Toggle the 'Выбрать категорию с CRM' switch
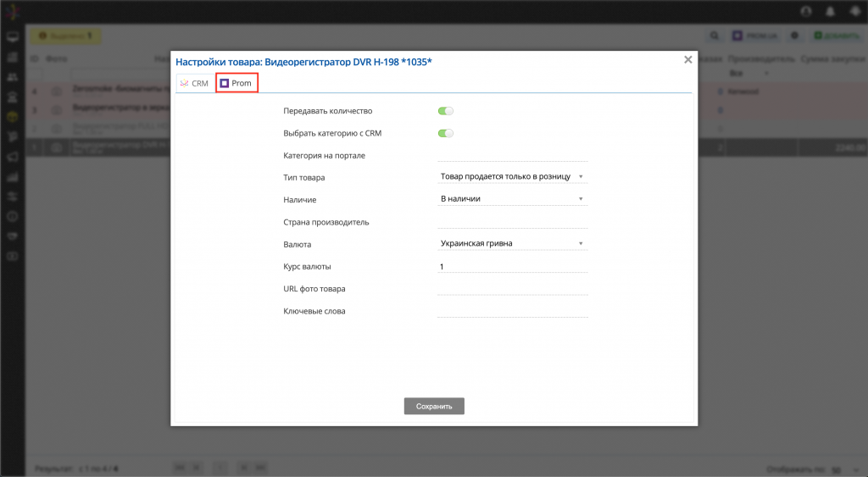 click(x=446, y=133)
